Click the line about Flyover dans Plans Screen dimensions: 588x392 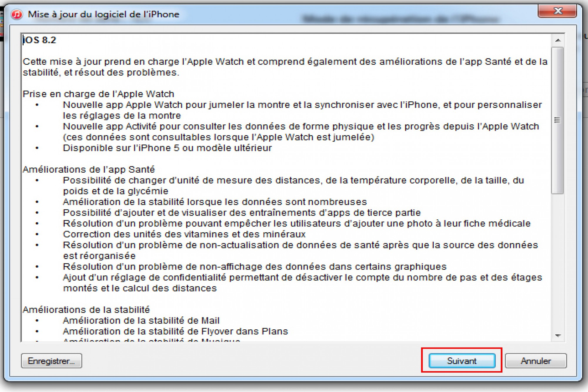point(176,331)
